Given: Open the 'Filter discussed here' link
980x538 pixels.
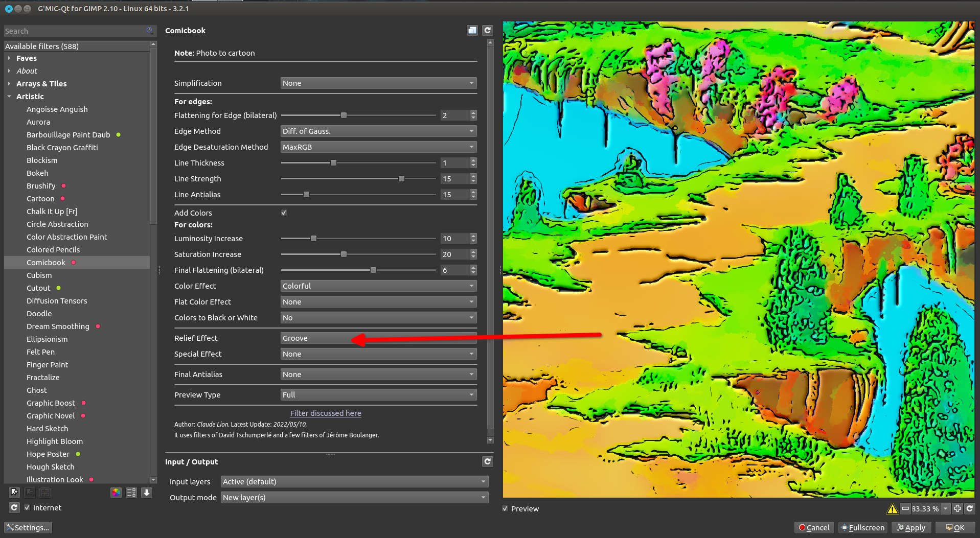Looking at the screenshot, I should [326, 413].
